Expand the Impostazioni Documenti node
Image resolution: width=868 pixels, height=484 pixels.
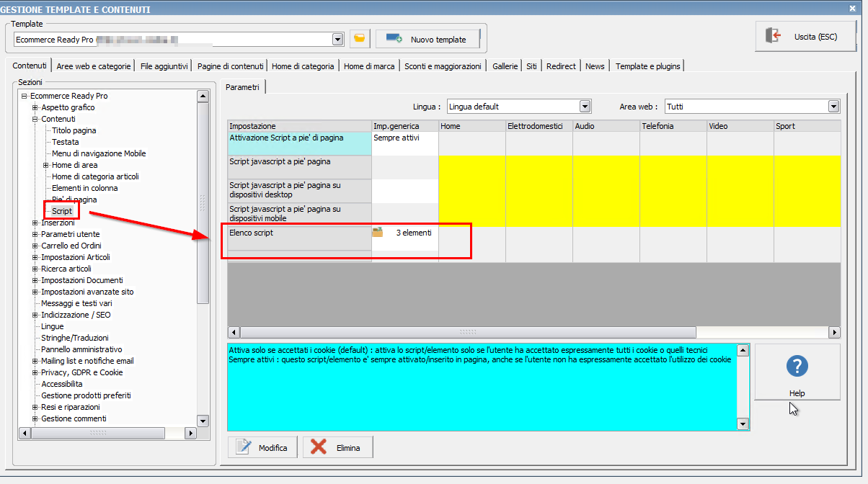click(35, 280)
